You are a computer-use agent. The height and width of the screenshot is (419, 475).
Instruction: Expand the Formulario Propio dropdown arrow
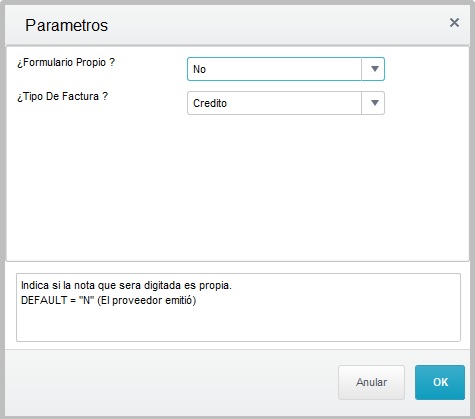tap(373, 69)
